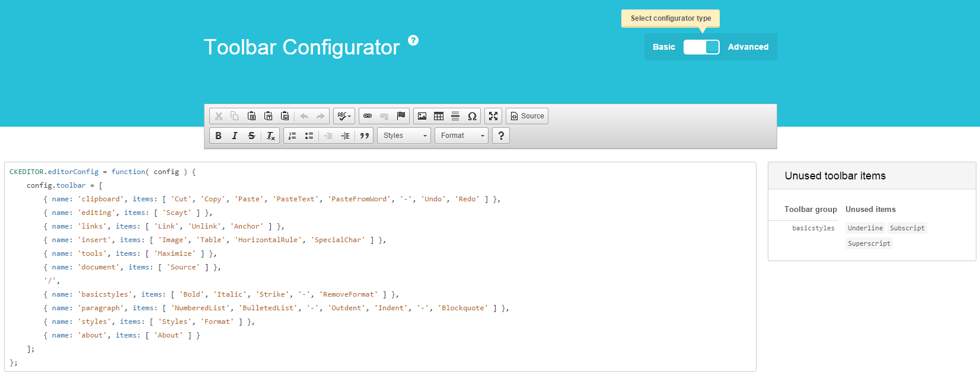Click the Underline unused item
Screen dimensions: 980x376
[865, 228]
